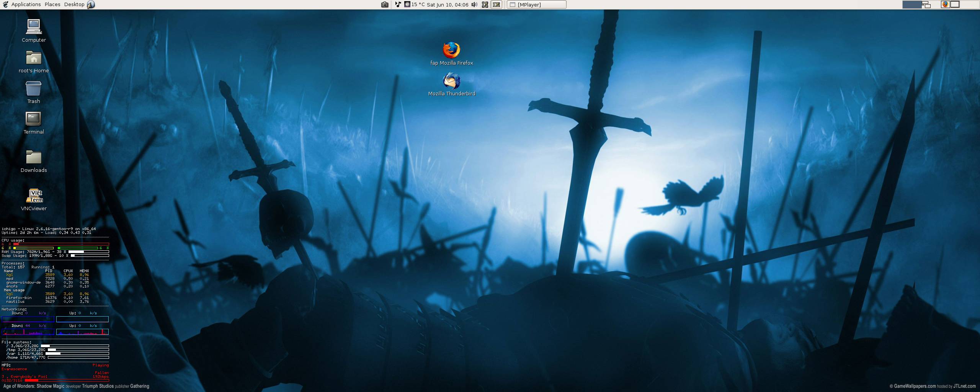Screen dimensions: 980x392
Task: Launch Mozilla Thunderbird desktop icon
Action: click(x=452, y=84)
